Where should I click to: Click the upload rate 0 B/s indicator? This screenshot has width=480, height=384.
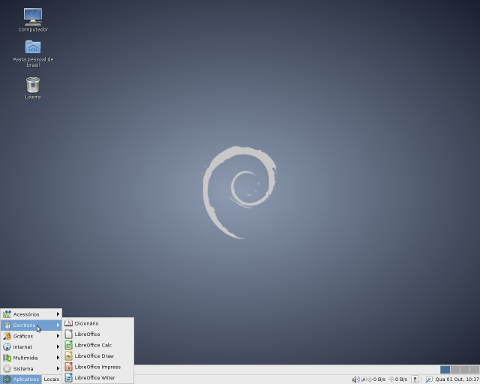pyautogui.click(x=398, y=379)
